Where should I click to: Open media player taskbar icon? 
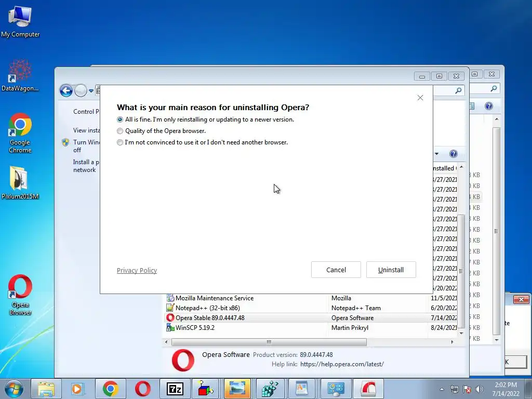78,389
